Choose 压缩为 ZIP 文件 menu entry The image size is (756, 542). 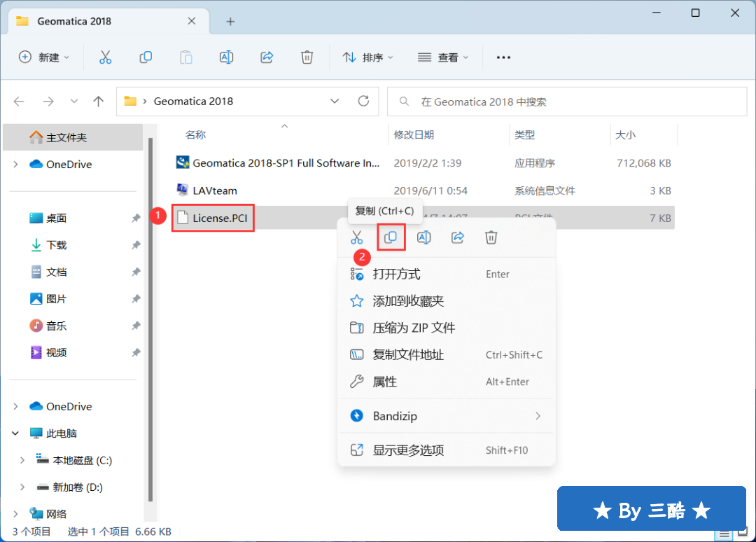[x=447, y=328]
